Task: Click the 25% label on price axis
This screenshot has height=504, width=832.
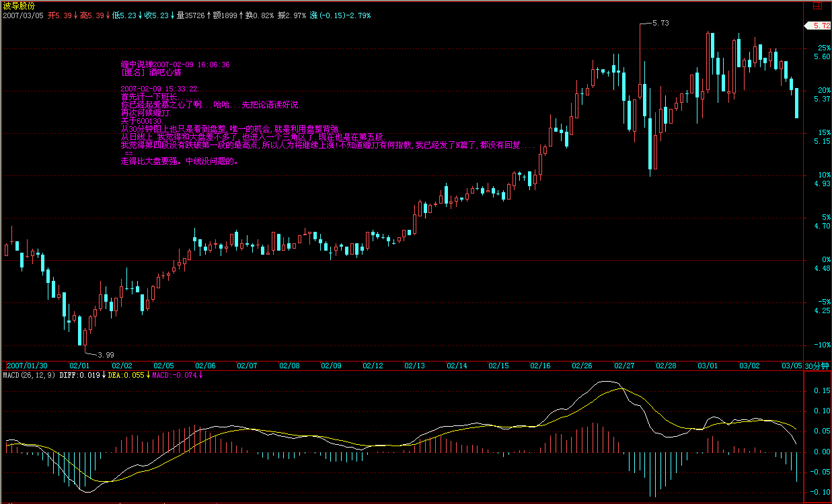Action: pyautogui.click(x=824, y=48)
